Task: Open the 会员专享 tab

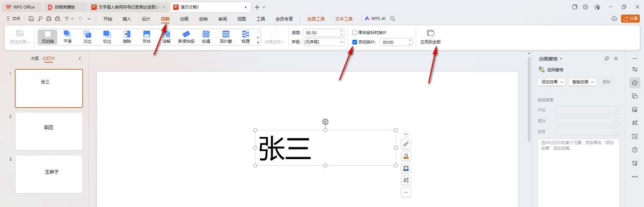Action: (x=284, y=18)
